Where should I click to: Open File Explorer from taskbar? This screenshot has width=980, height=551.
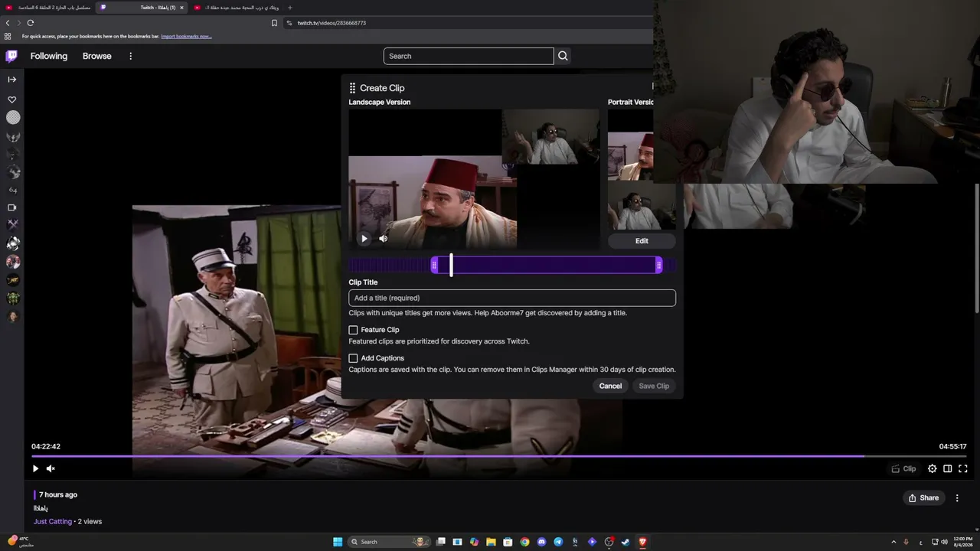click(491, 542)
